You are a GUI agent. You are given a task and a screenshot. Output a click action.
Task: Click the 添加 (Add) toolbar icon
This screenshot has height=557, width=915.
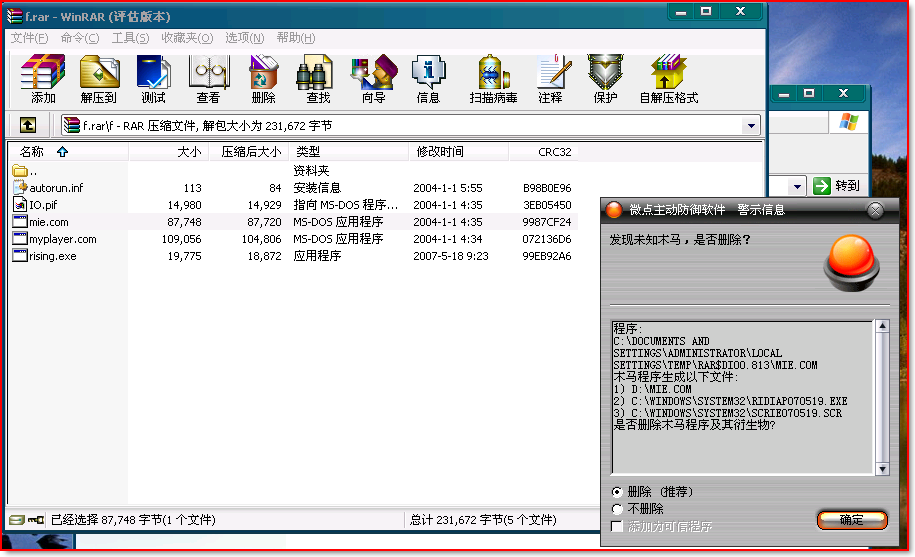[43, 72]
